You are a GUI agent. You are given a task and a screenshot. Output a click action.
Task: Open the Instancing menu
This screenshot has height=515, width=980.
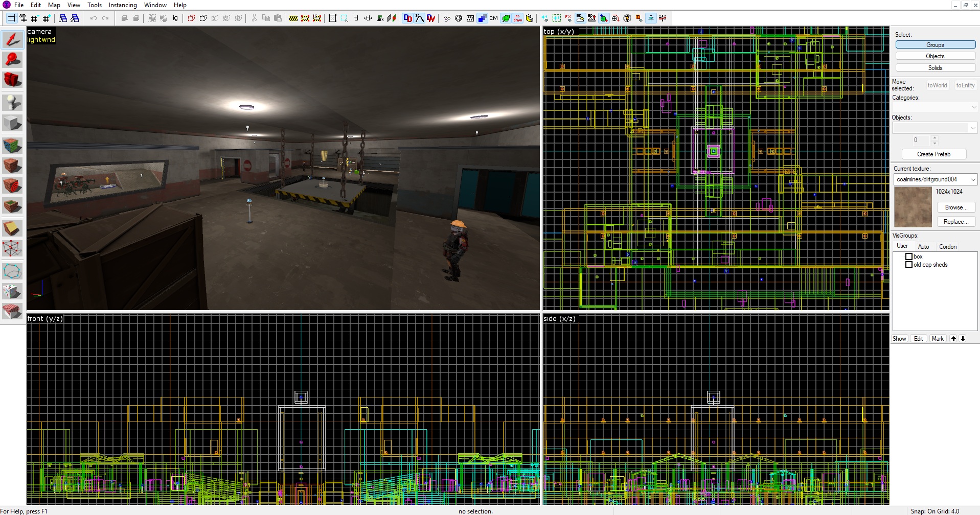pyautogui.click(x=123, y=5)
